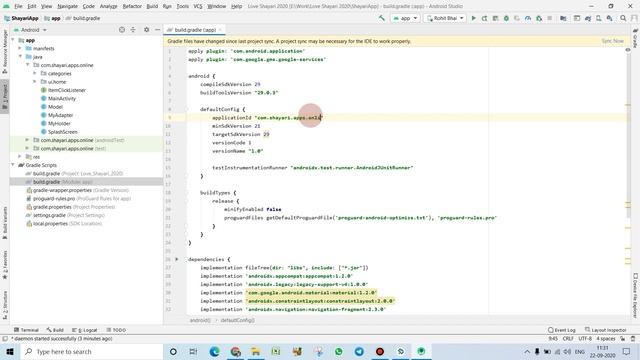Open the app run configuration dropdown

tap(405, 18)
